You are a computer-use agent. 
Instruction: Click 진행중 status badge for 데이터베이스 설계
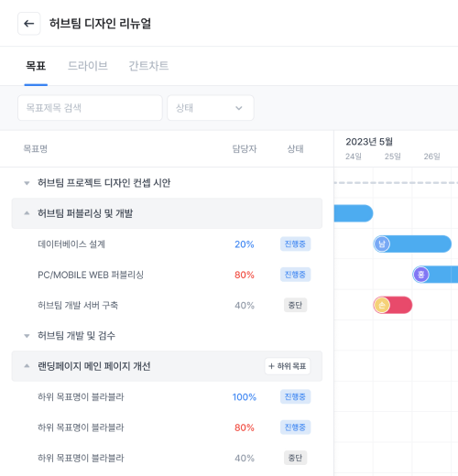click(295, 243)
